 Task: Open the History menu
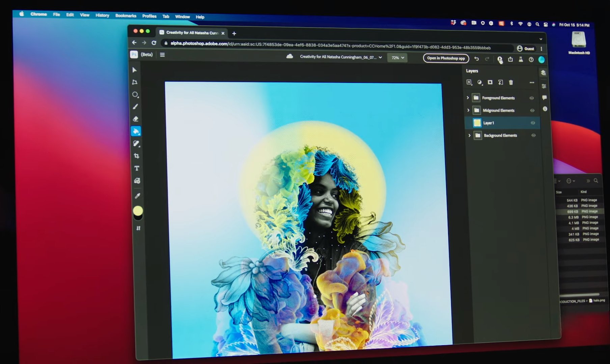click(102, 15)
